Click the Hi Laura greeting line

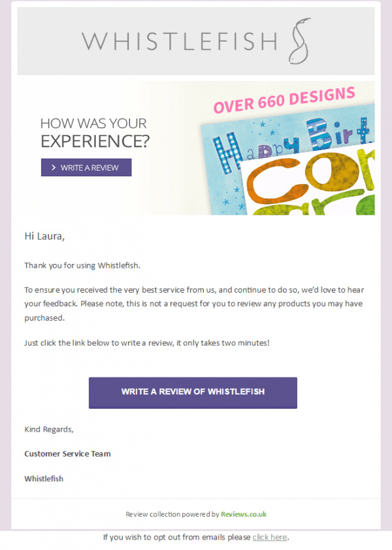pyautogui.click(x=44, y=236)
